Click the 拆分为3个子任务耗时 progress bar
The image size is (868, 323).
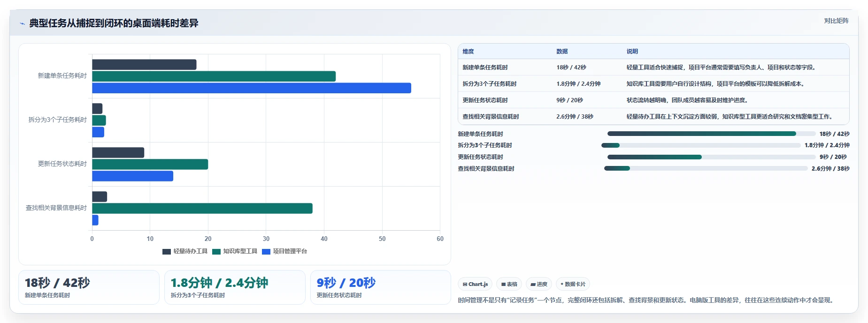[701, 145]
